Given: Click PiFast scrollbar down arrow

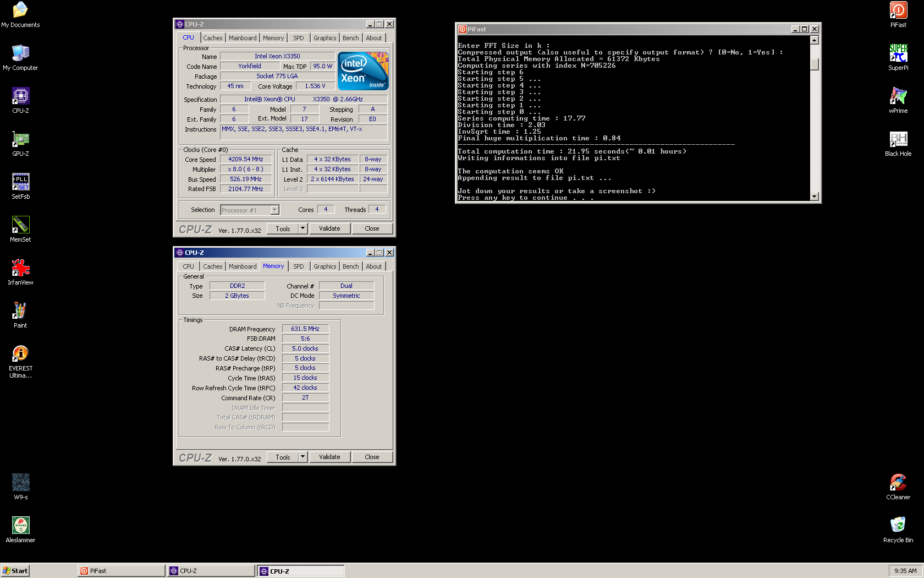Looking at the screenshot, I should point(815,197).
